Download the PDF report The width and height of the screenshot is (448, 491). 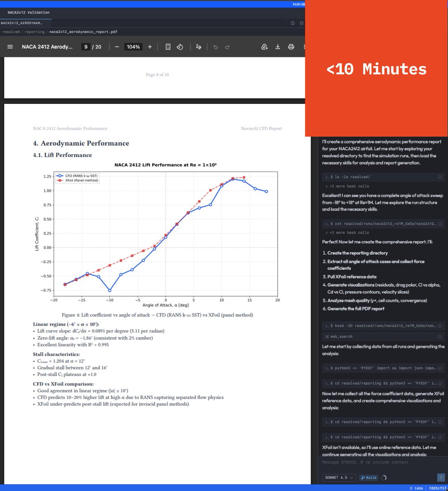click(x=278, y=47)
